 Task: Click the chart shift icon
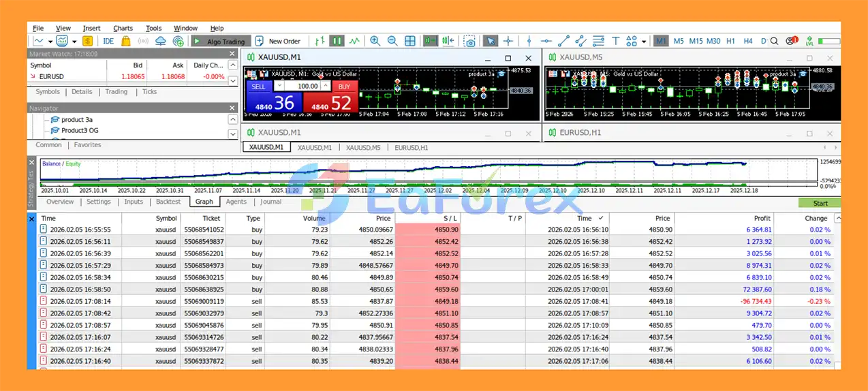tap(448, 41)
